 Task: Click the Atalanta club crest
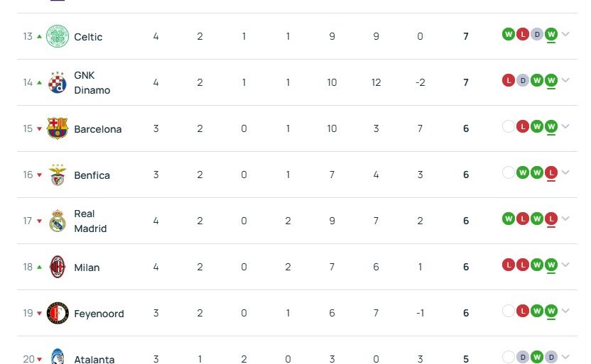(x=58, y=358)
